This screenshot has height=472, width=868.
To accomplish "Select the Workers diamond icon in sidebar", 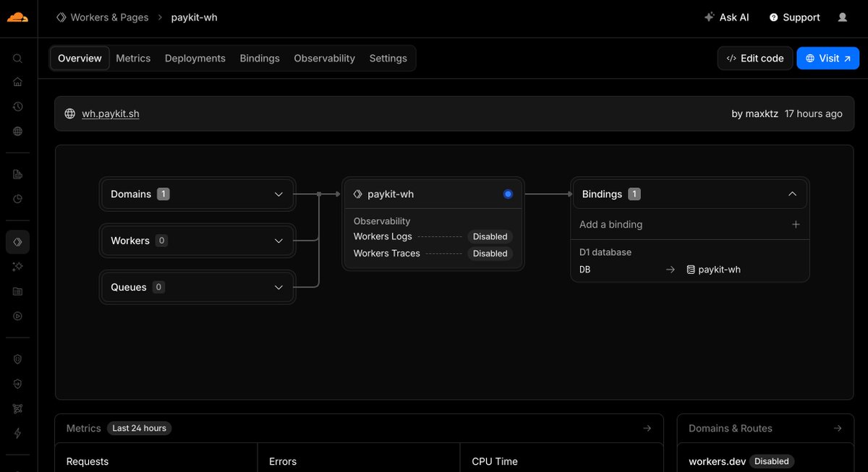I will [x=17, y=241].
